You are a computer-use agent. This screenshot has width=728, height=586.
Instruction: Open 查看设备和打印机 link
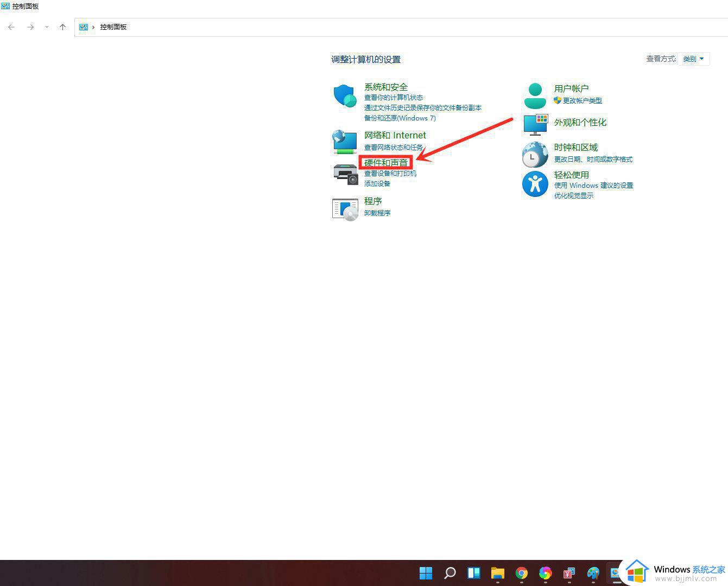[390, 174]
